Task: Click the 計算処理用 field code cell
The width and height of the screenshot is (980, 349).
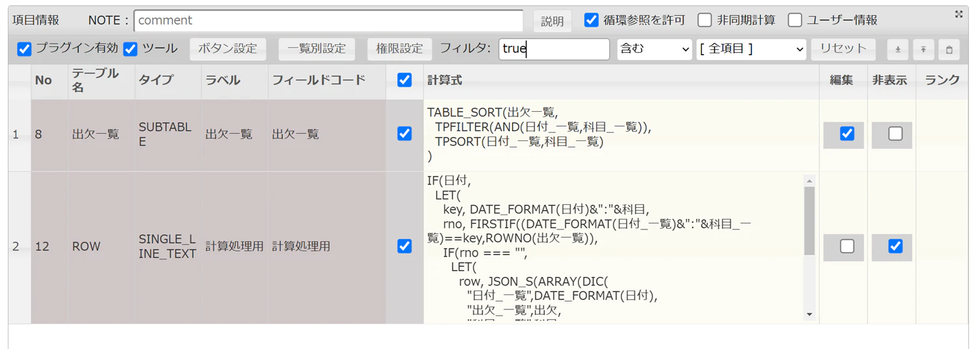Action: coord(327,247)
